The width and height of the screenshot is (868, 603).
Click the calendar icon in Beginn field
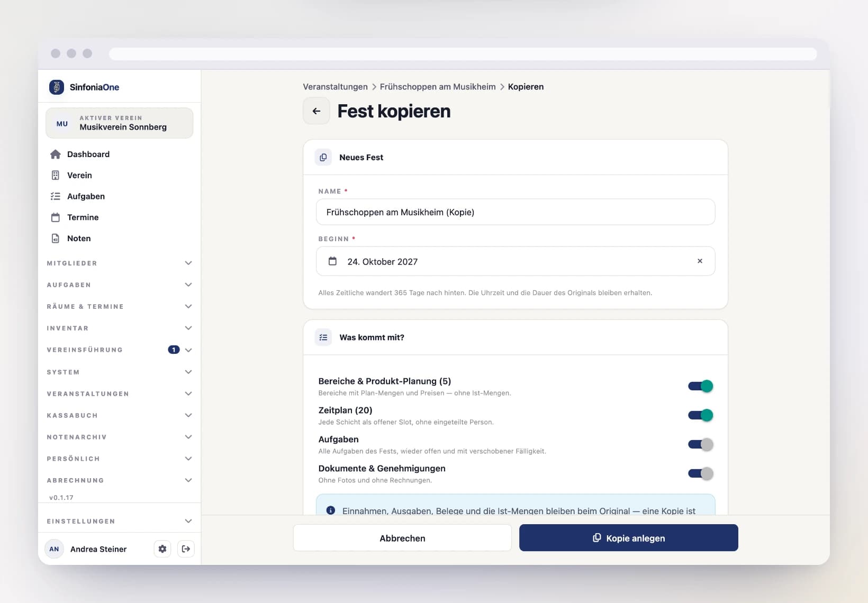(x=332, y=261)
